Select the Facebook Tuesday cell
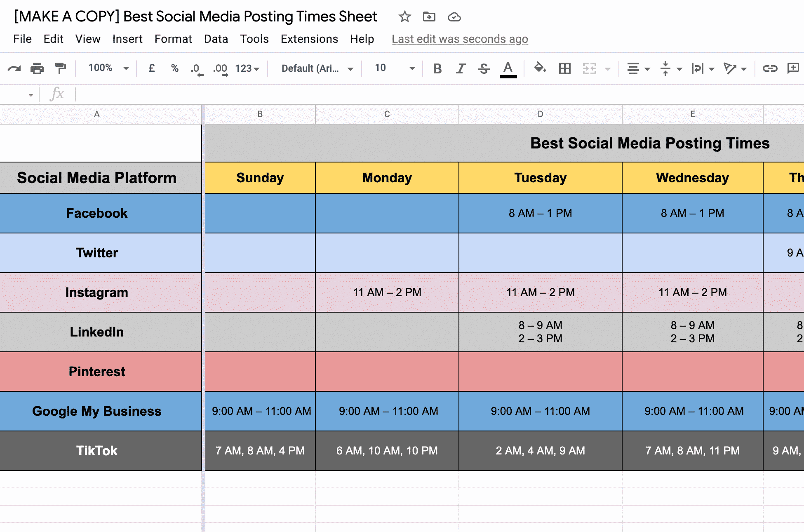This screenshot has width=804, height=532. click(540, 213)
